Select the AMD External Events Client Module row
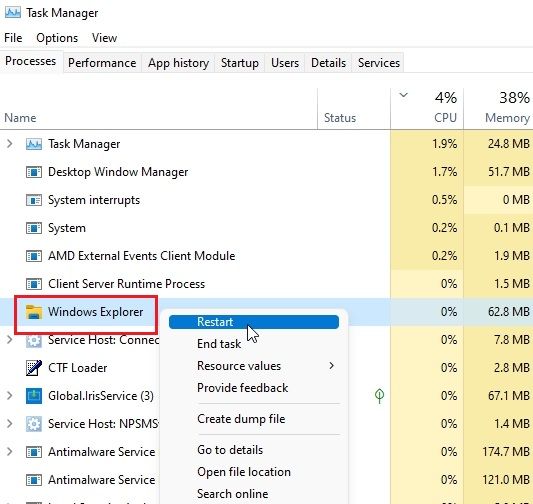The height and width of the screenshot is (504, 533). tap(266, 256)
